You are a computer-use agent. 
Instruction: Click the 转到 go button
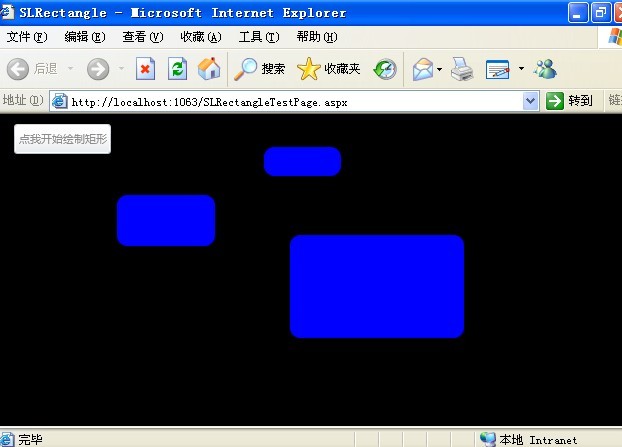tap(569, 101)
